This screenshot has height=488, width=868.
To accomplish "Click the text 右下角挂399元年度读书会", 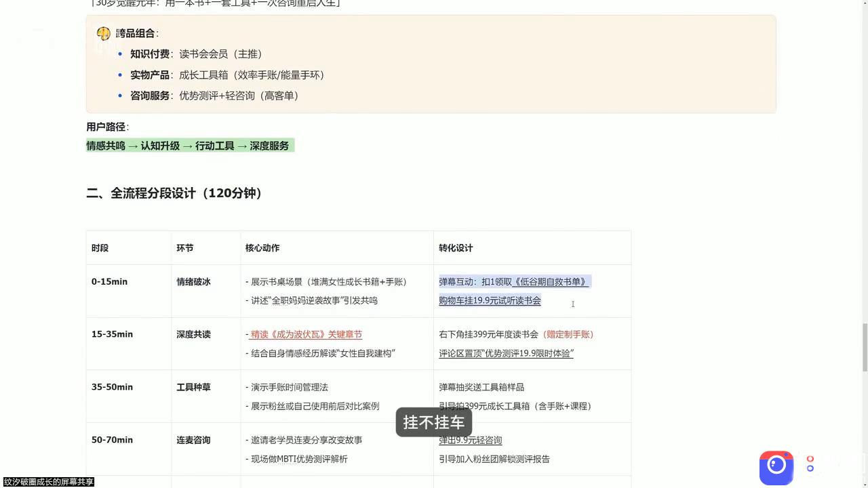I will [x=488, y=334].
